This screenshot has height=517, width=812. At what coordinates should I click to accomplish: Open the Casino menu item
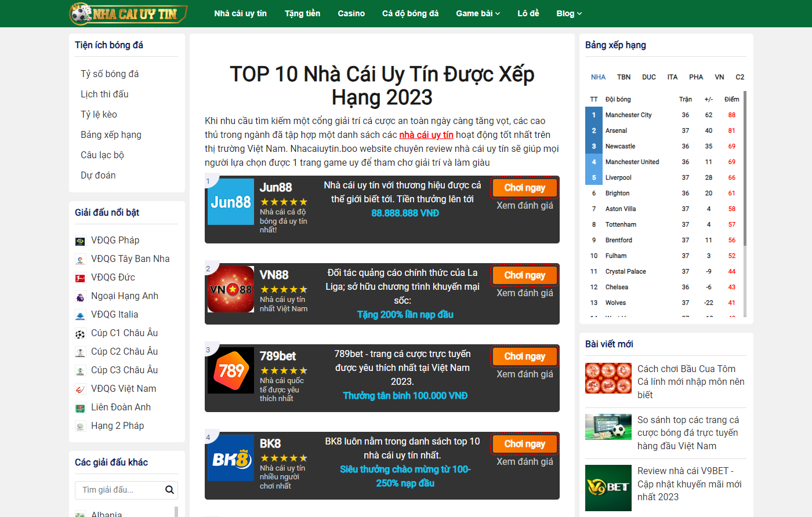point(351,13)
